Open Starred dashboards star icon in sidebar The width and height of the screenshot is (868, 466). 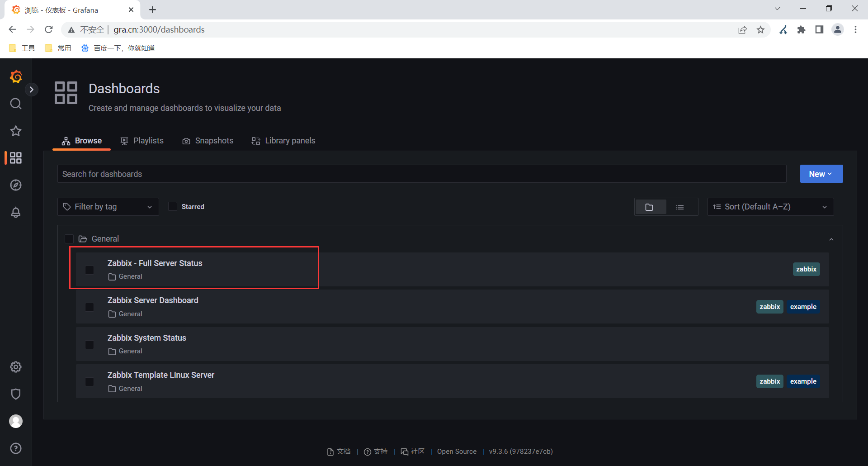(16, 131)
